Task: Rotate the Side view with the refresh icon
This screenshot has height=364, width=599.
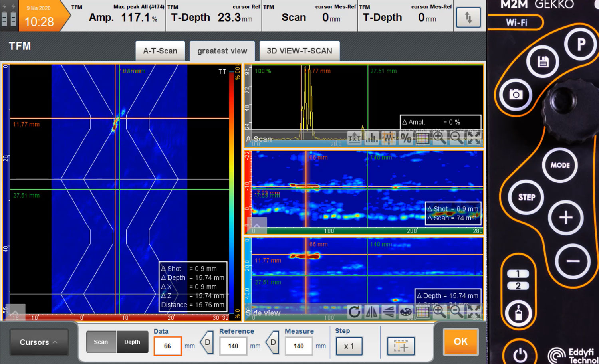Action: click(x=354, y=312)
